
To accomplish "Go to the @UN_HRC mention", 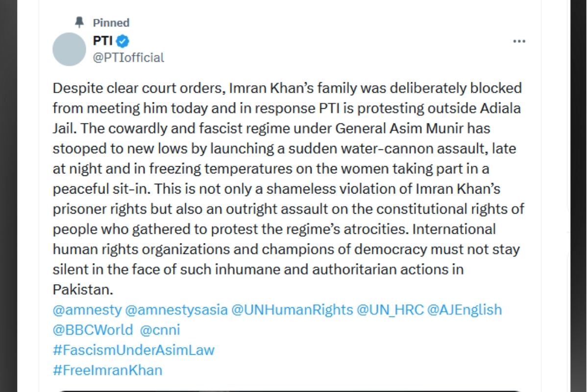I will 390,310.
